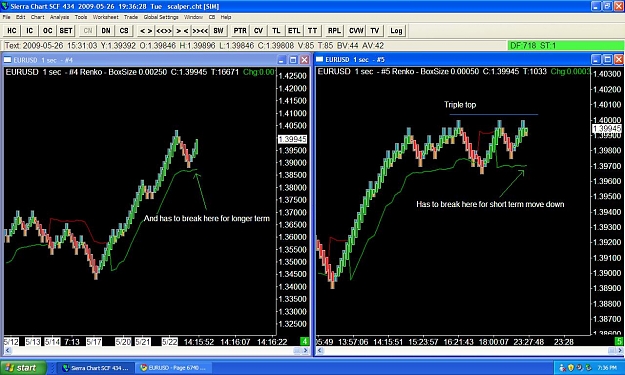Click the Windows start button

23,368
